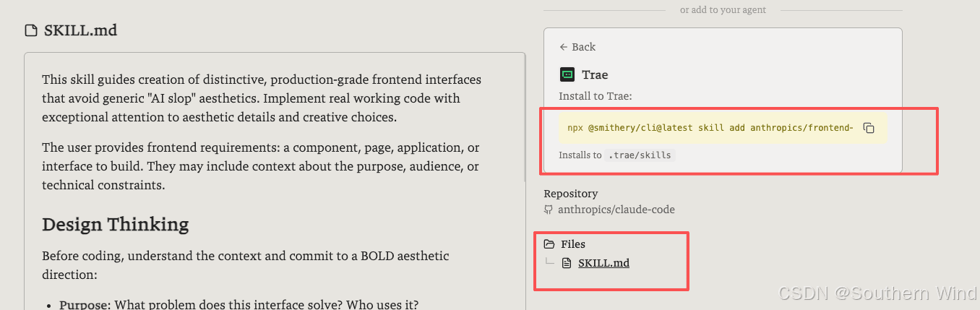Go back using the Back link
Screen dimensions: 980x310
coord(577,47)
